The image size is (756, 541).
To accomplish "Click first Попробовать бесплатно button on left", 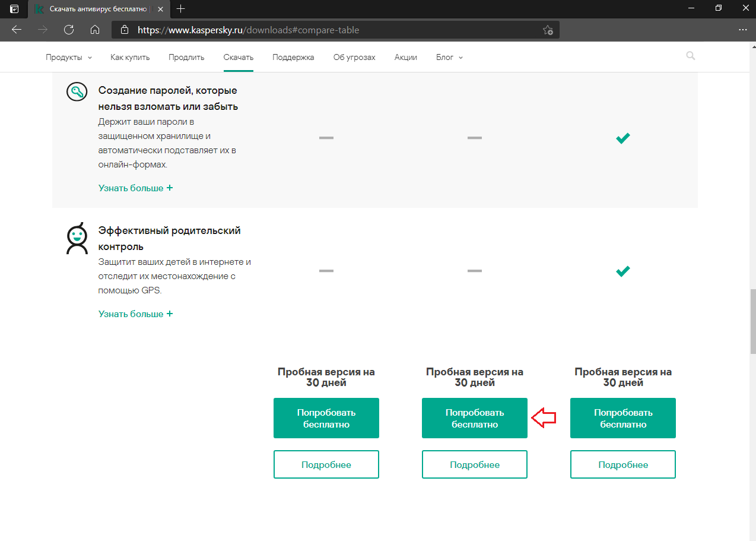I will (x=326, y=418).
